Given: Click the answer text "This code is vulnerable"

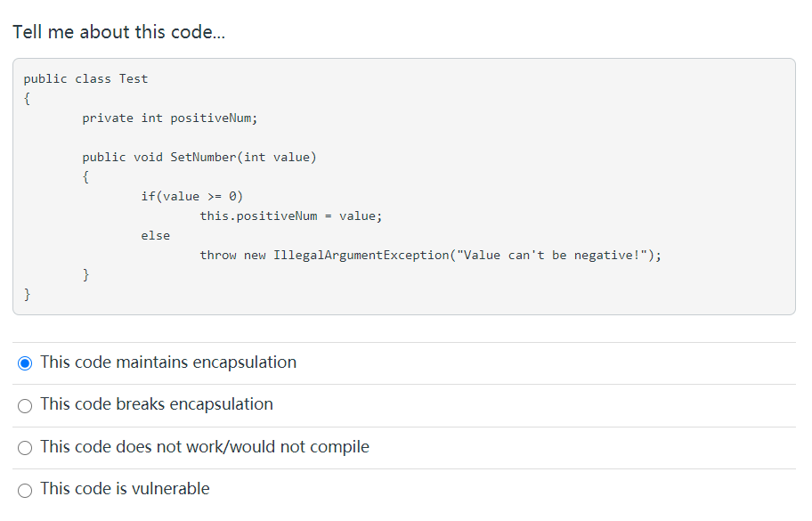Looking at the screenshot, I should [x=126, y=489].
